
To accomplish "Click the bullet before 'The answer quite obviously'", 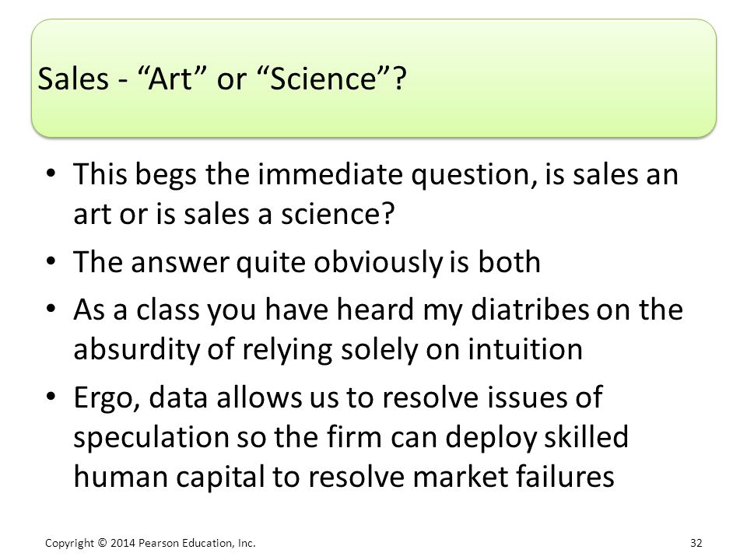I will (51, 261).
